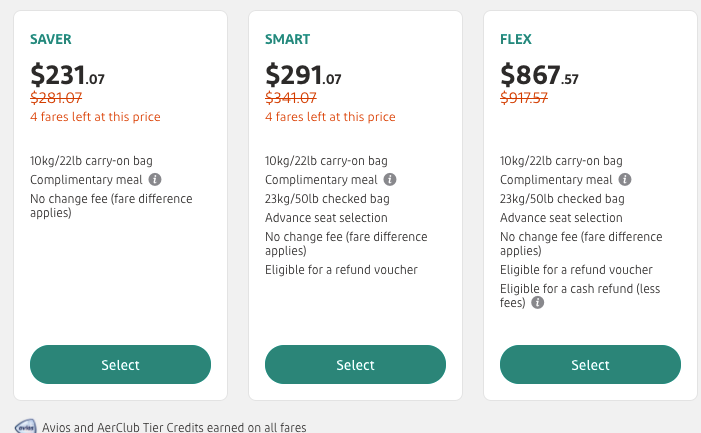Click the Avios logo icon
The height and width of the screenshot is (433, 701).
[27, 426]
